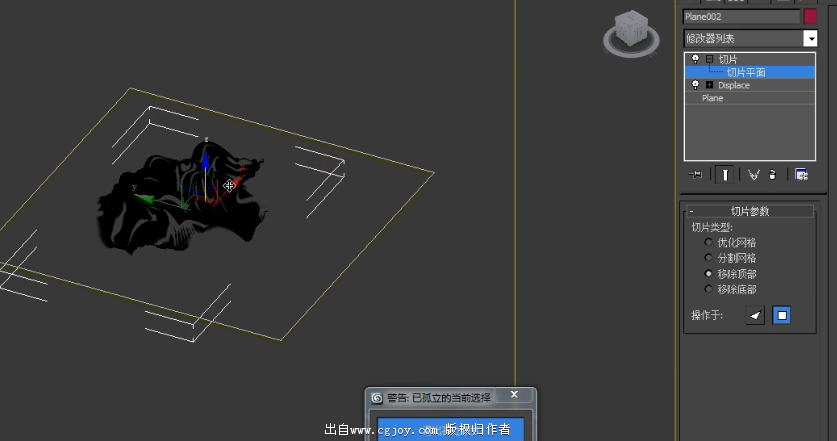The height and width of the screenshot is (441, 837).
Task: Toggle the lightbulb beside the 切片 modifier
Action: (x=695, y=59)
